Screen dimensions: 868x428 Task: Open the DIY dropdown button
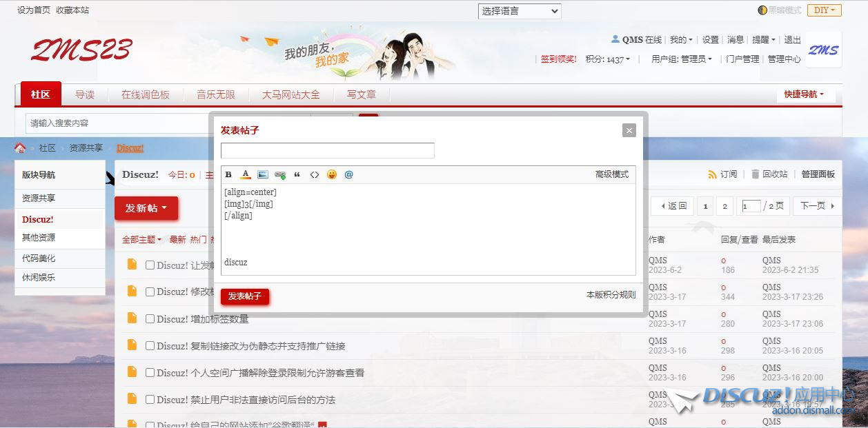825,10
